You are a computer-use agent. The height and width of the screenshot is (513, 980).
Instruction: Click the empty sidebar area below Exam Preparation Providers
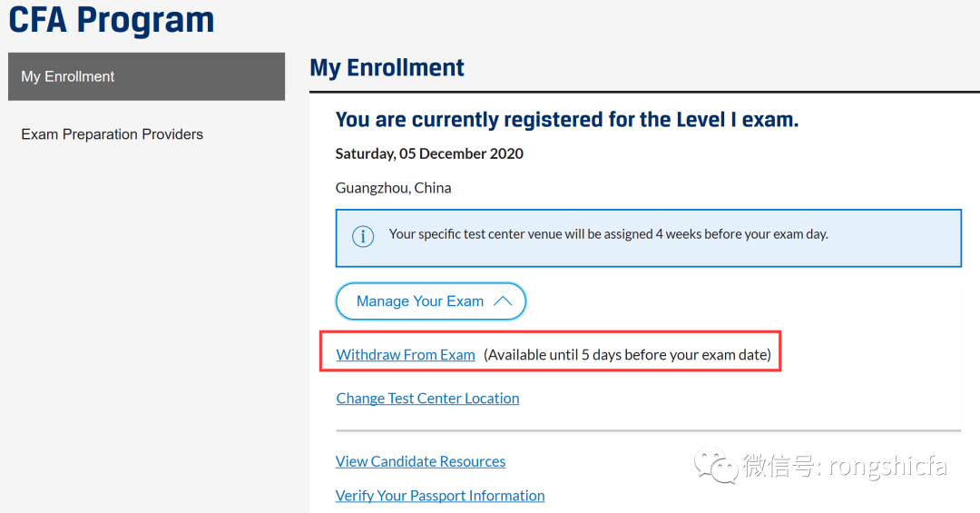145,318
